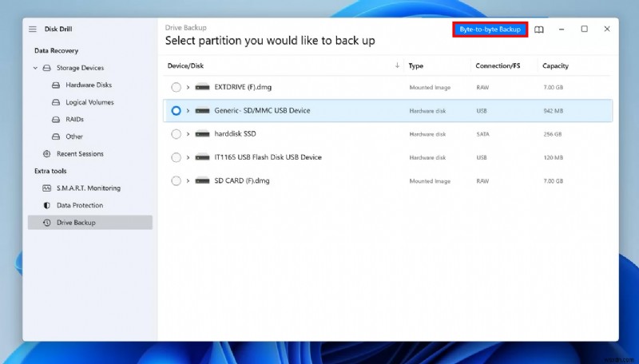Click the S.M.A.R.T. Monitoring pulse icon
This screenshot has width=639, height=364.
[x=47, y=188]
